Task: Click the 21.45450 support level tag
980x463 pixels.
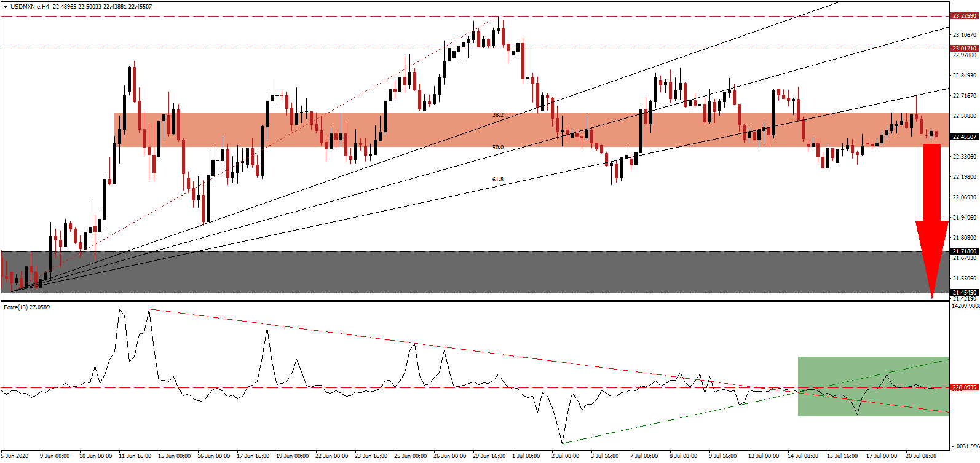Action: 964,293
